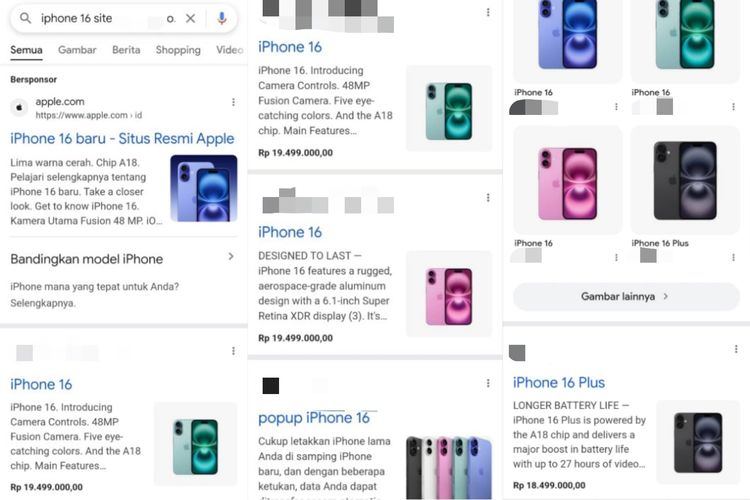Open options menu for the apple.com sponsored result
Viewport: 750px width, 500px height.
[x=233, y=102]
